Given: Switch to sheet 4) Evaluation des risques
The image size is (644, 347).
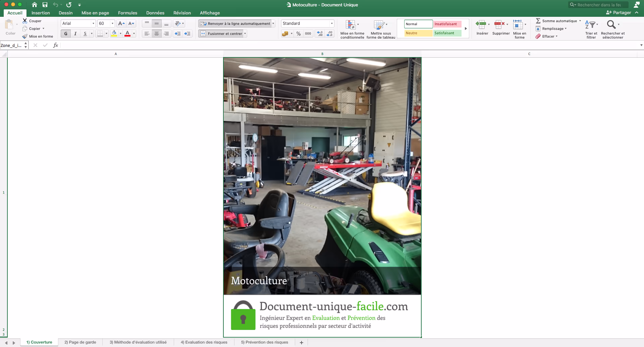Looking at the screenshot, I should coord(204,342).
